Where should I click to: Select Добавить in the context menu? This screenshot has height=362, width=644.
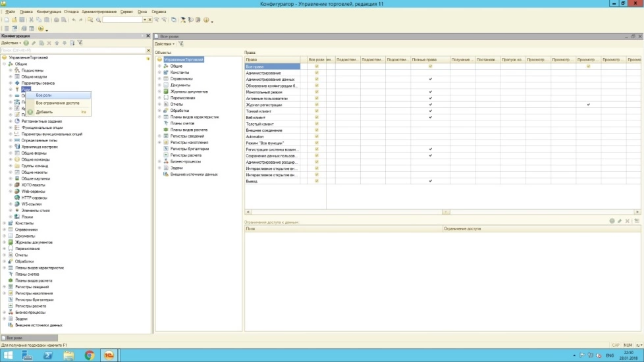(x=44, y=112)
